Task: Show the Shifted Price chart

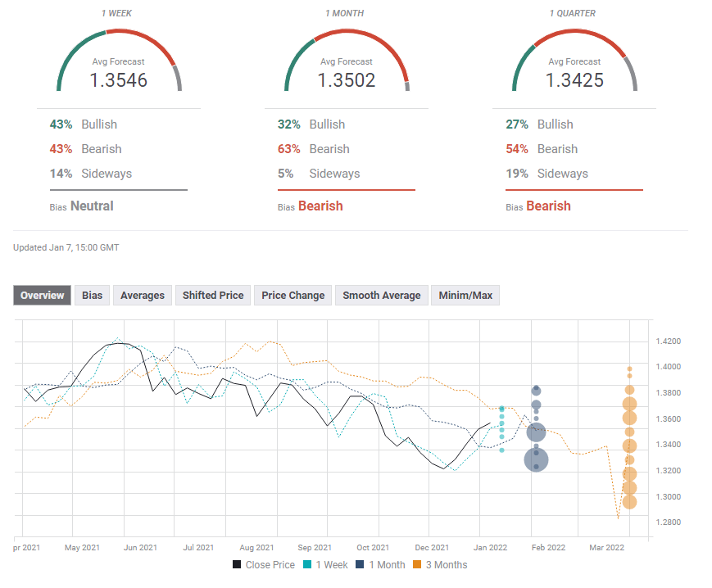Action: coord(213,296)
